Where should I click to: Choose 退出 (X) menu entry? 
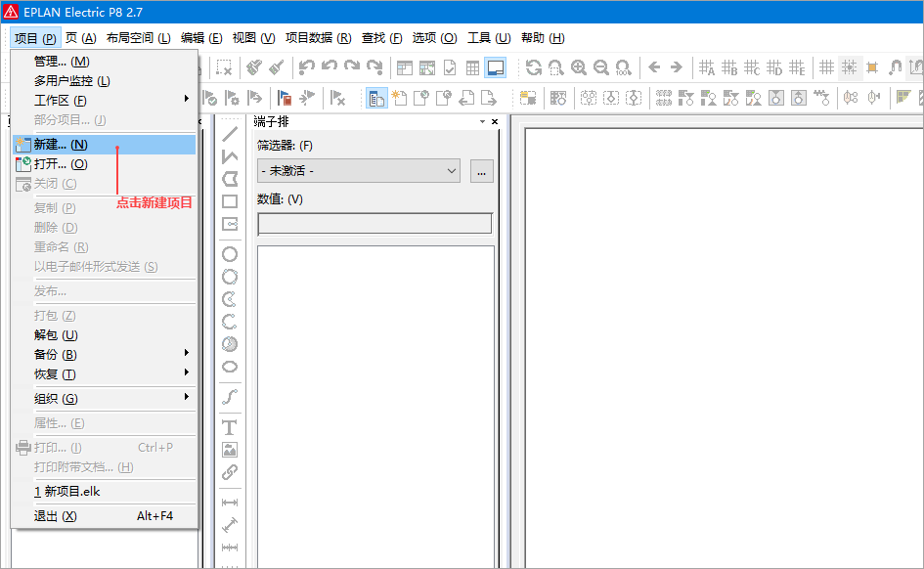coord(105,516)
